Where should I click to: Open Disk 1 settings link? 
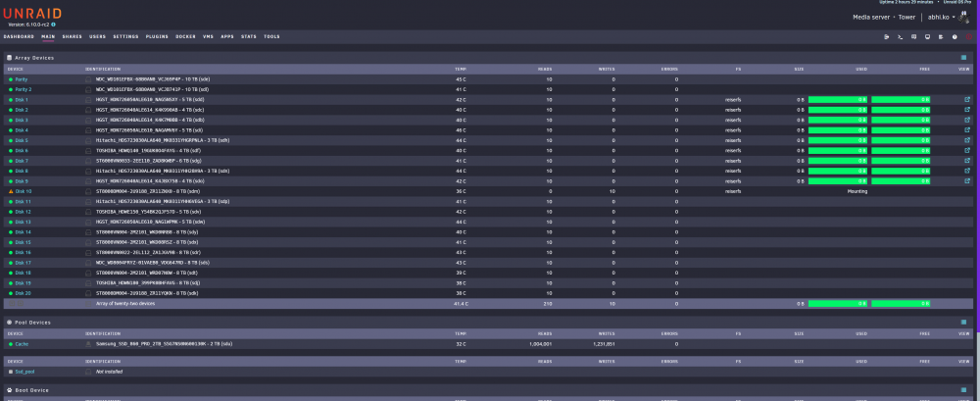pos(22,99)
